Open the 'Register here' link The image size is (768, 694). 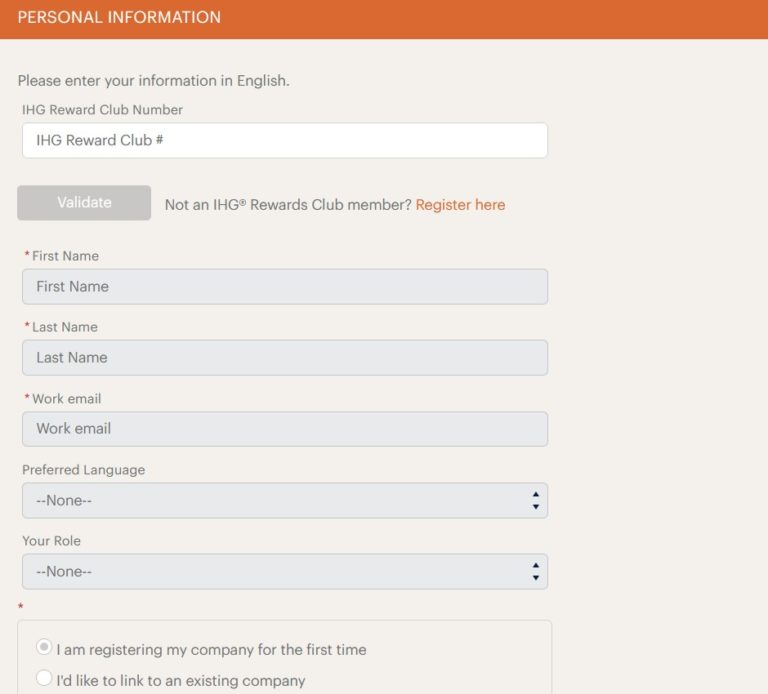tap(460, 205)
